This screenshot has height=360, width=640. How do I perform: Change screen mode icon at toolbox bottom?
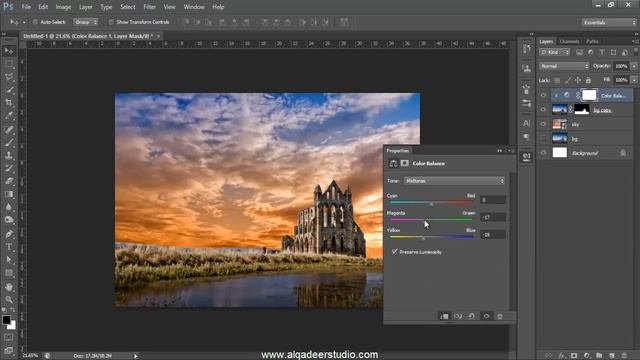pyautogui.click(x=9, y=350)
